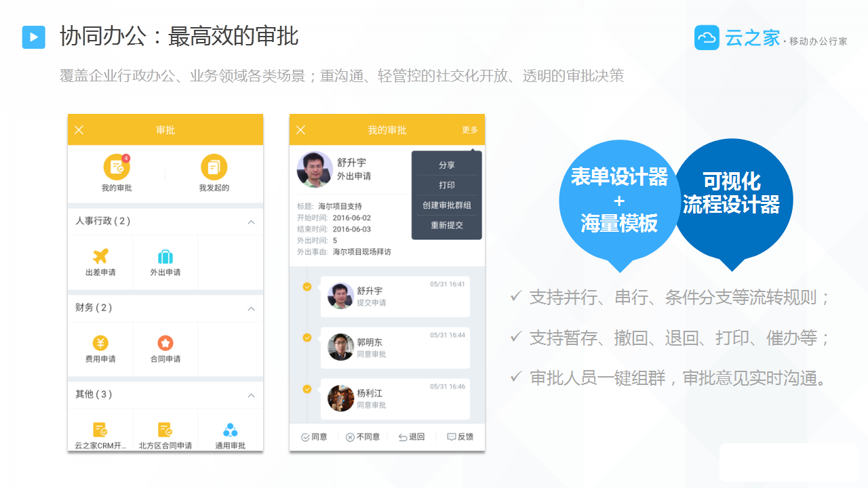The image size is (868, 488).
Task: Close the 审批 screen with X icon
Action: (x=79, y=130)
